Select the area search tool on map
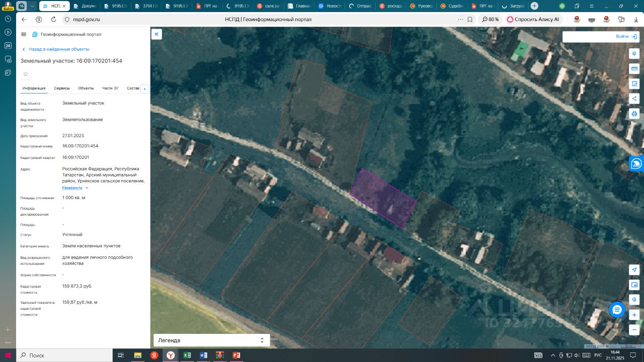 coord(634,83)
